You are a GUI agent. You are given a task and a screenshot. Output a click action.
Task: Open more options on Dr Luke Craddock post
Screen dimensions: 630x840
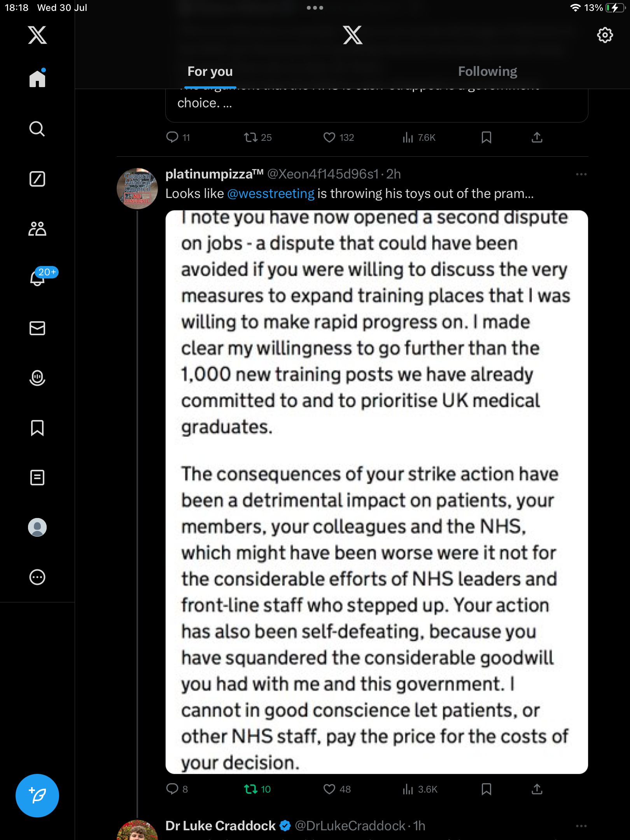coord(581,826)
